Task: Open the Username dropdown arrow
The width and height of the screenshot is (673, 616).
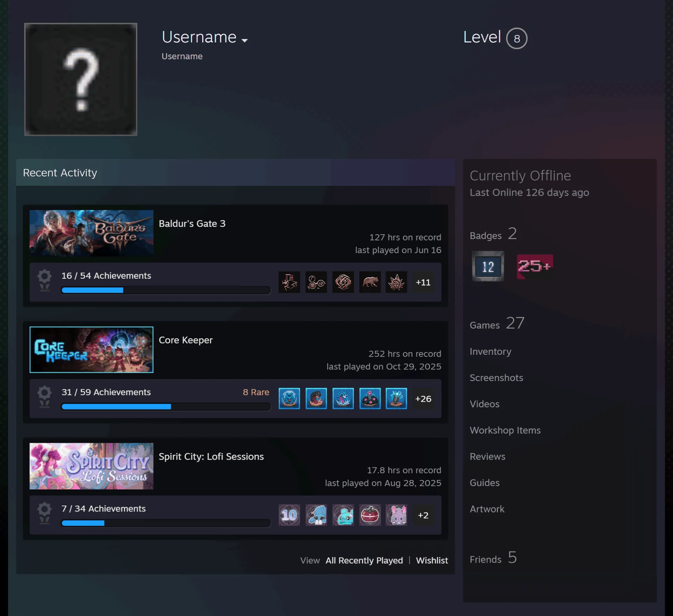Action: coord(245,40)
